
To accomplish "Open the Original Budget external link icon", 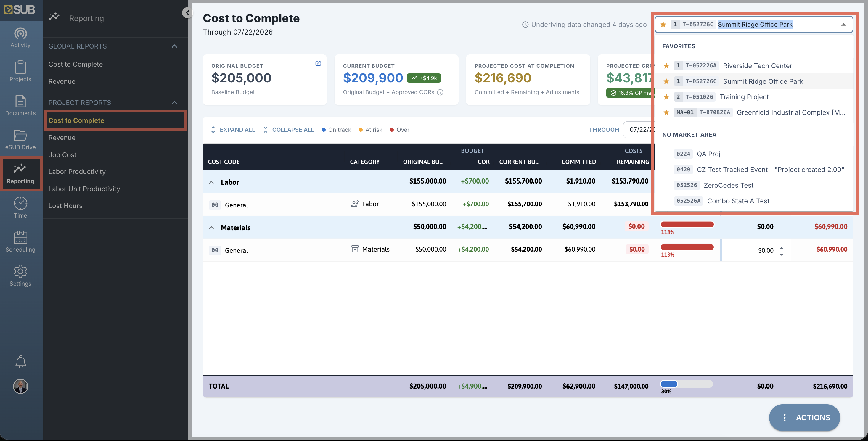I will click(x=318, y=63).
